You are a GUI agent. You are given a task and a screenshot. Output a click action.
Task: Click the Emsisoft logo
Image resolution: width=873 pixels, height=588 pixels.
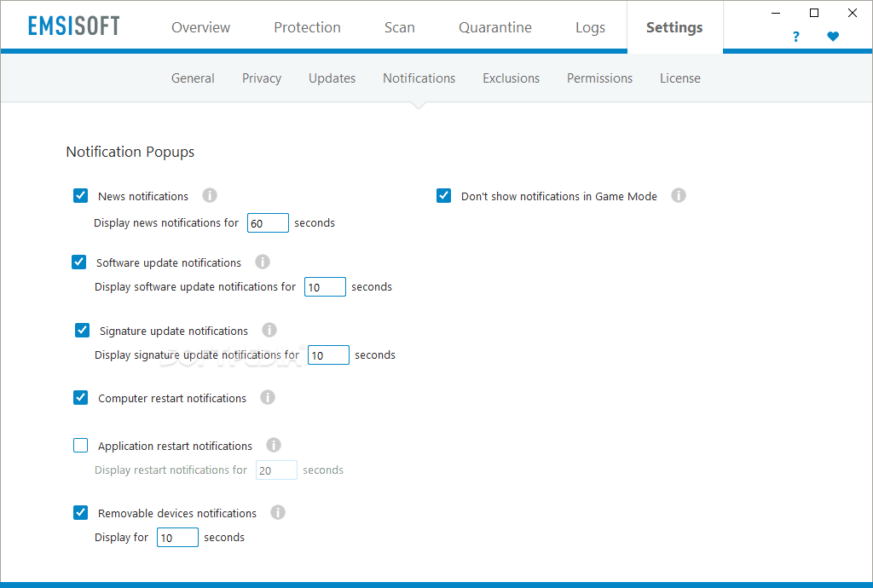click(x=73, y=26)
